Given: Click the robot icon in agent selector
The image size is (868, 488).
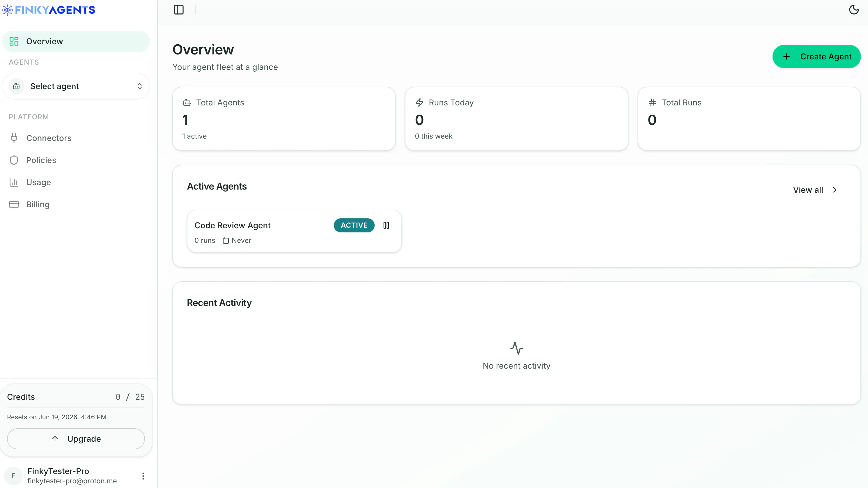Looking at the screenshot, I should (16, 86).
